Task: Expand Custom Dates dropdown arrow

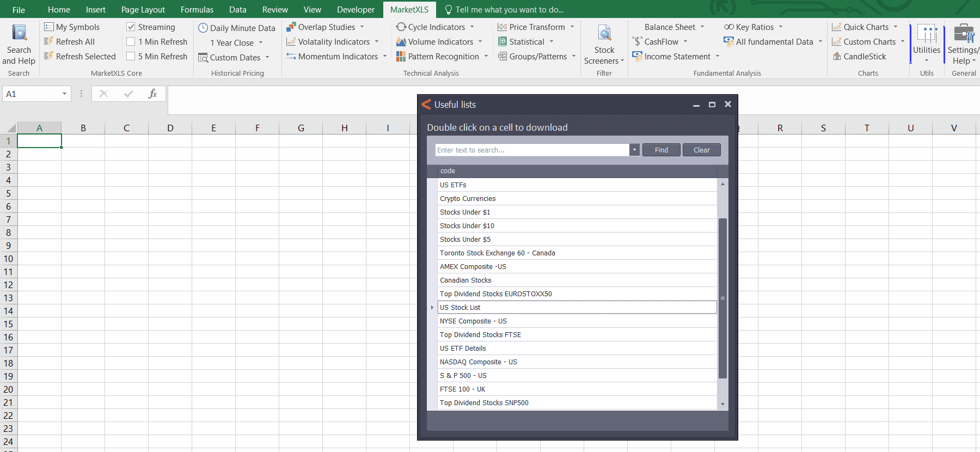Action: pyautogui.click(x=267, y=57)
